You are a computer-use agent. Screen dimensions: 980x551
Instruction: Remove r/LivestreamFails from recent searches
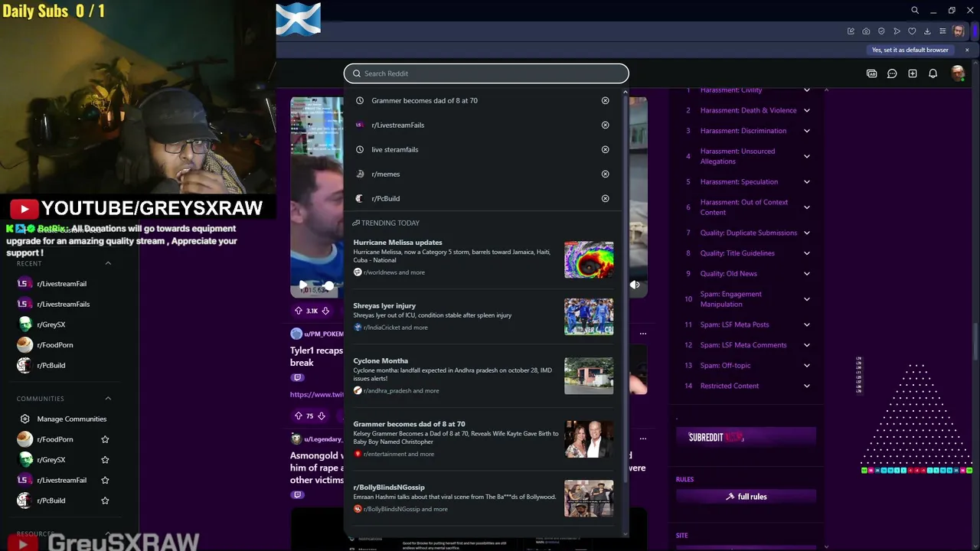(x=605, y=125)
